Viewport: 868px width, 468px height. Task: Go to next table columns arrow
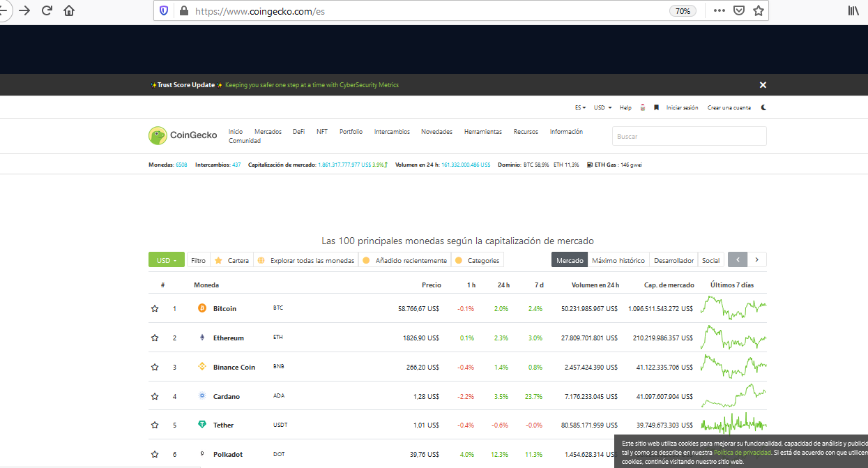click(x=757, y=260)
